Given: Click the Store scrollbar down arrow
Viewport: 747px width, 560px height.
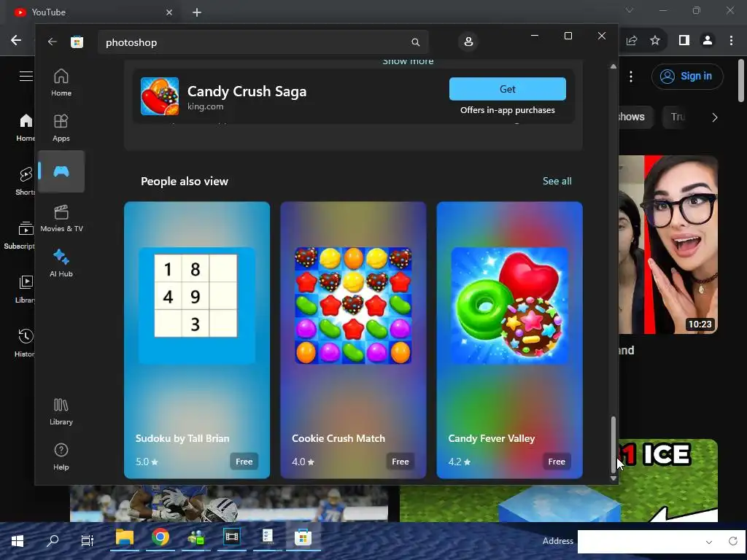Looking at the screenshot, I should pos(613,478).
